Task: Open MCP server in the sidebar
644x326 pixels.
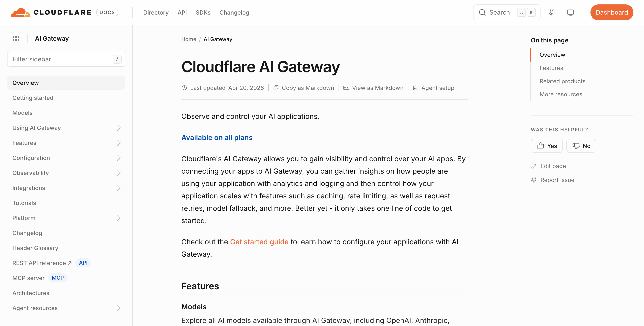Action: [29, 278]
